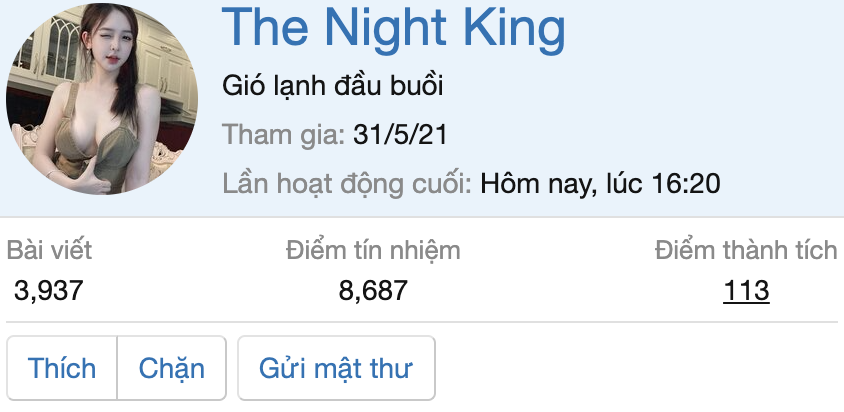Click the Lần hoạt động cuối label
The image size is (844, 412).
pyautogui.click(x=347, y=184)
